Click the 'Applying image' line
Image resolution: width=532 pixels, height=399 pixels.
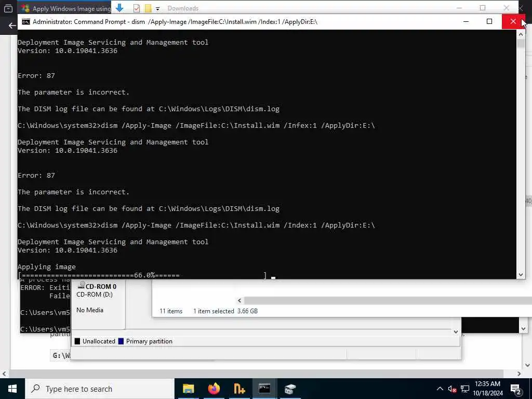(46, 267)
